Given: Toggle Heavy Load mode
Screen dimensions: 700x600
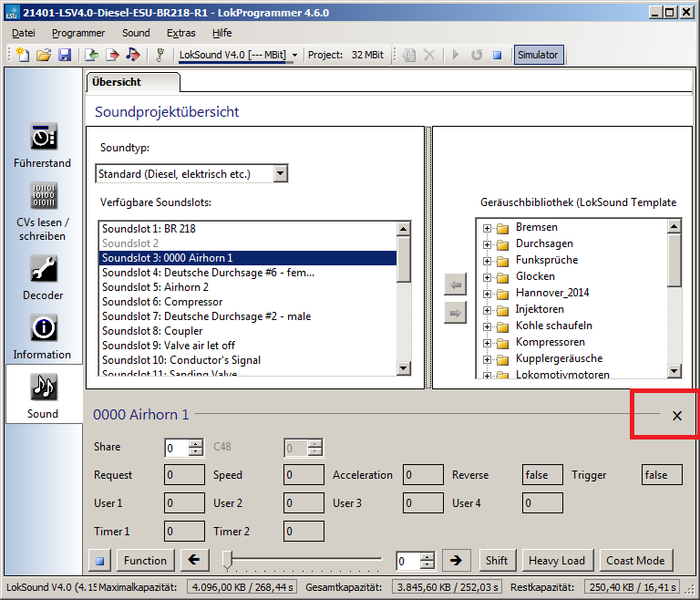Looking at the screenshot, I should click(x=557, y=560).
